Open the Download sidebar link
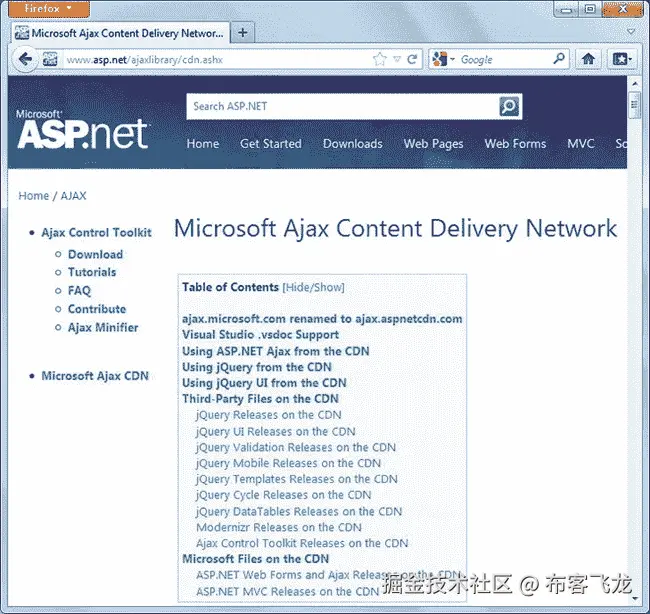The image size is (650, 614). coord(95,255)
